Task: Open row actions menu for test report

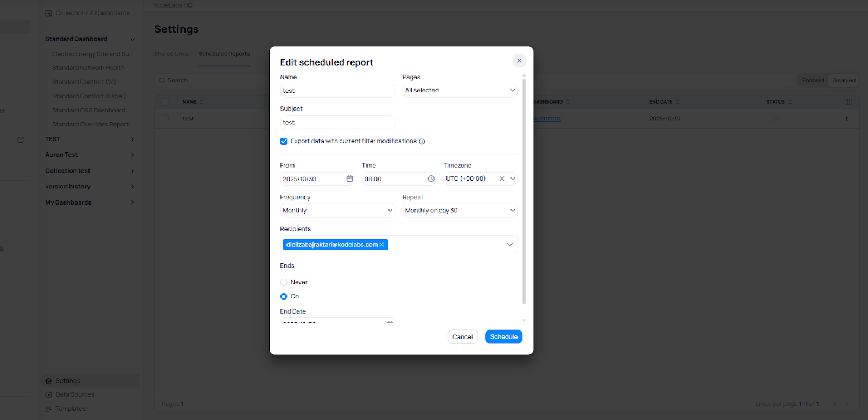Action: (846, 119)
